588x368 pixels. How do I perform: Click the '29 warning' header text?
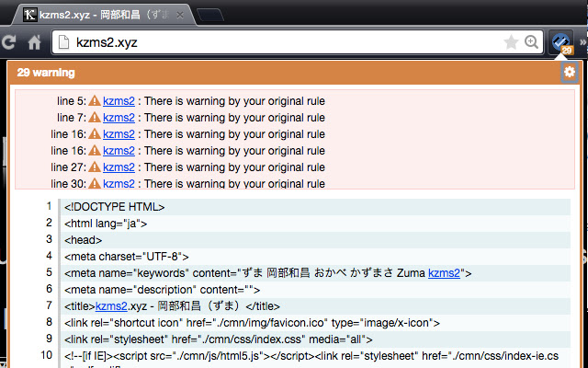tap(46, 73)
